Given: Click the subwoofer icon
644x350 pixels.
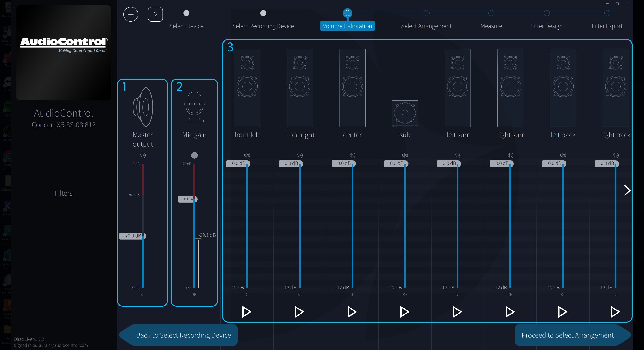Looking at the screenshot, I should tap(405, 113).
